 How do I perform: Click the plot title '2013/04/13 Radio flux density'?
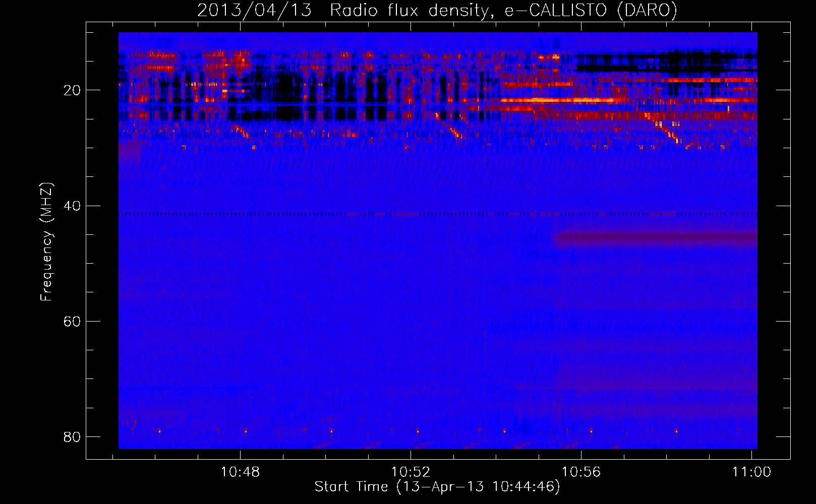343,11
